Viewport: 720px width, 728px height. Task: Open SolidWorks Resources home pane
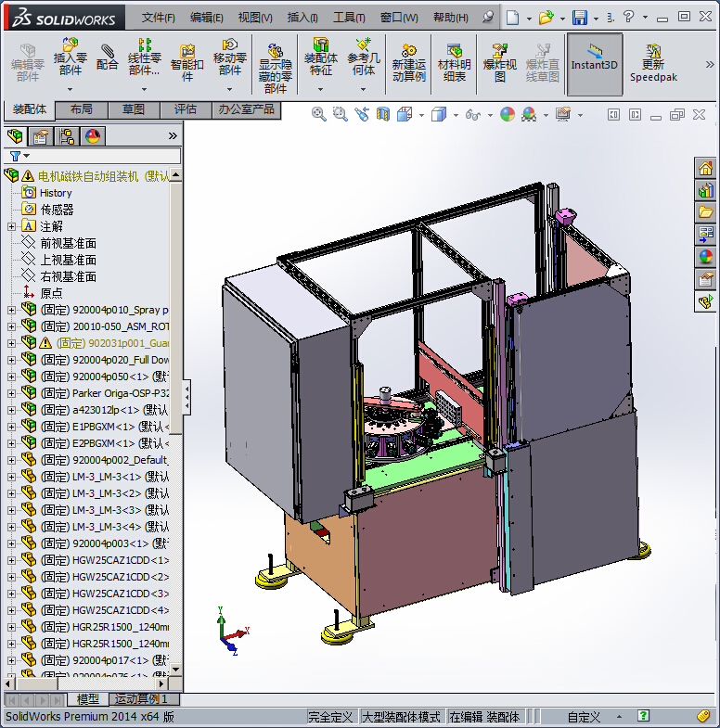point(705,168)
